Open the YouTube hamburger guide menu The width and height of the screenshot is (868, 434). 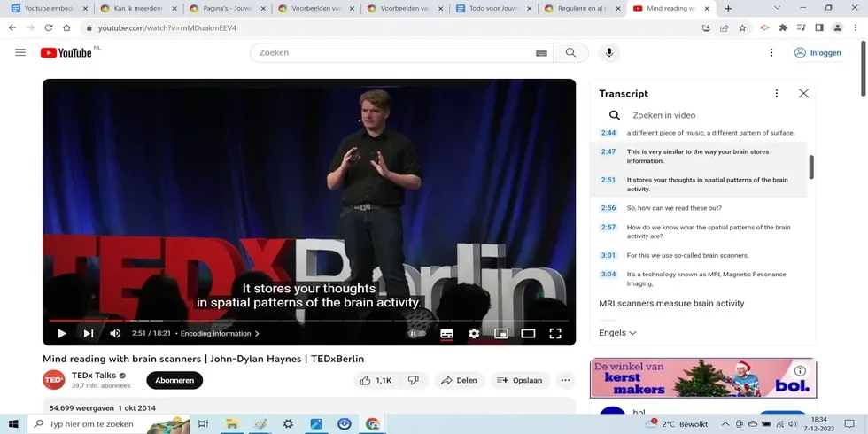click(x=20, y=53)
